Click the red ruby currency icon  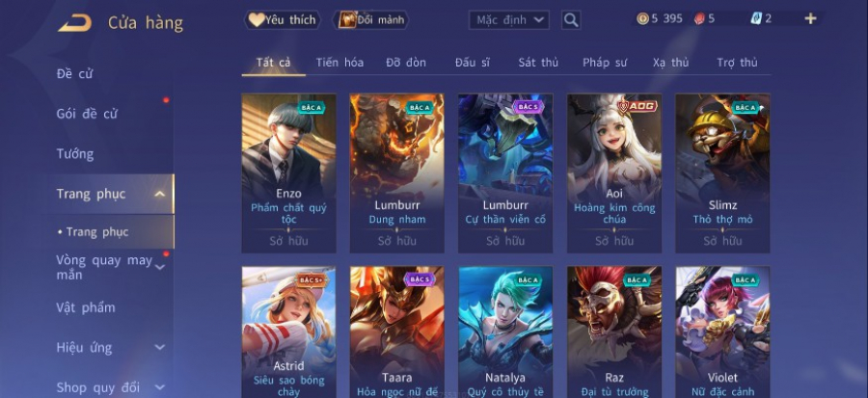coord(699,19)
